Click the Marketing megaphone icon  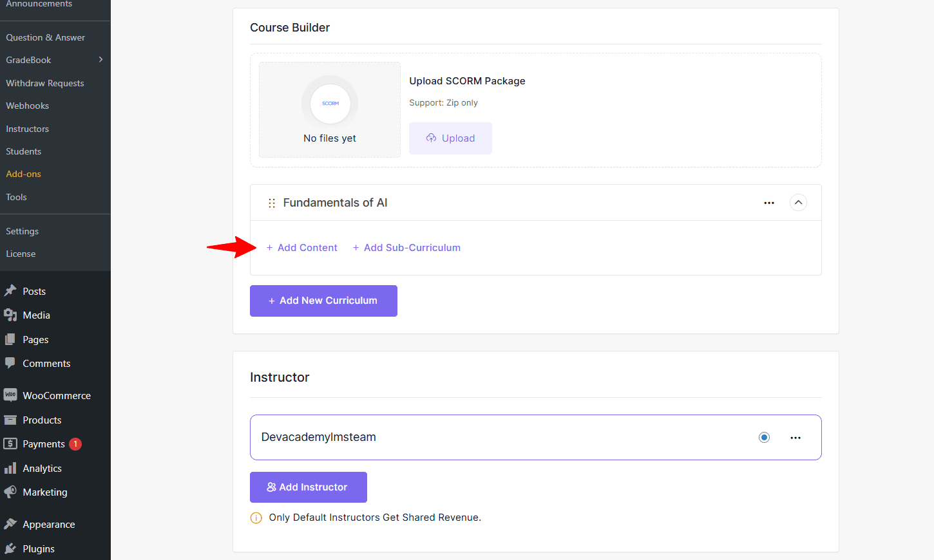[11, 492]
